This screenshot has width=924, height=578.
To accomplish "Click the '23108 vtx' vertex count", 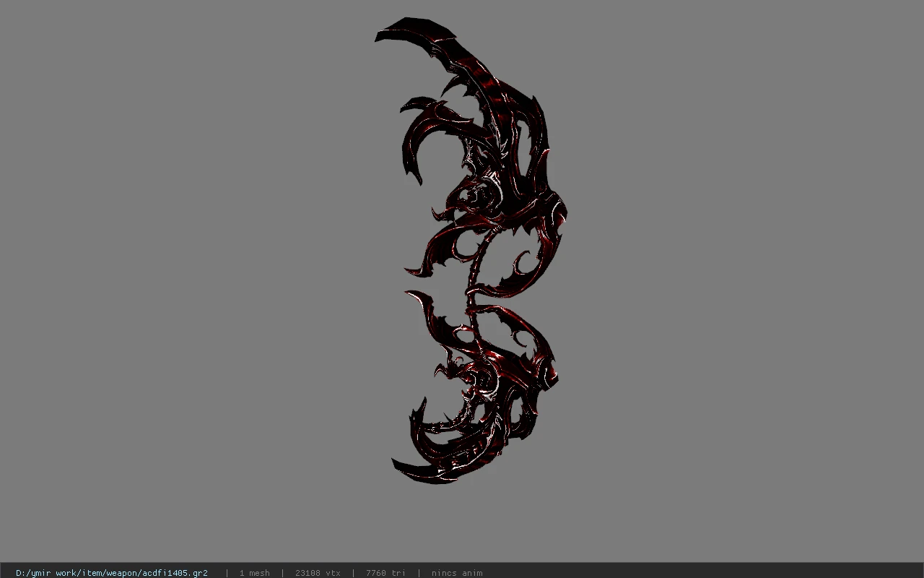I will (318, 573).
